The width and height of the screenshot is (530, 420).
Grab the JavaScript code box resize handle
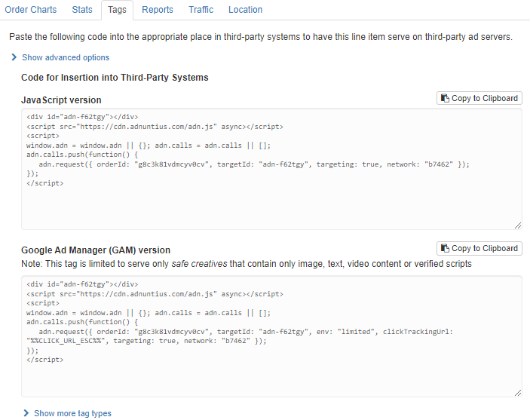pos(517,225)
